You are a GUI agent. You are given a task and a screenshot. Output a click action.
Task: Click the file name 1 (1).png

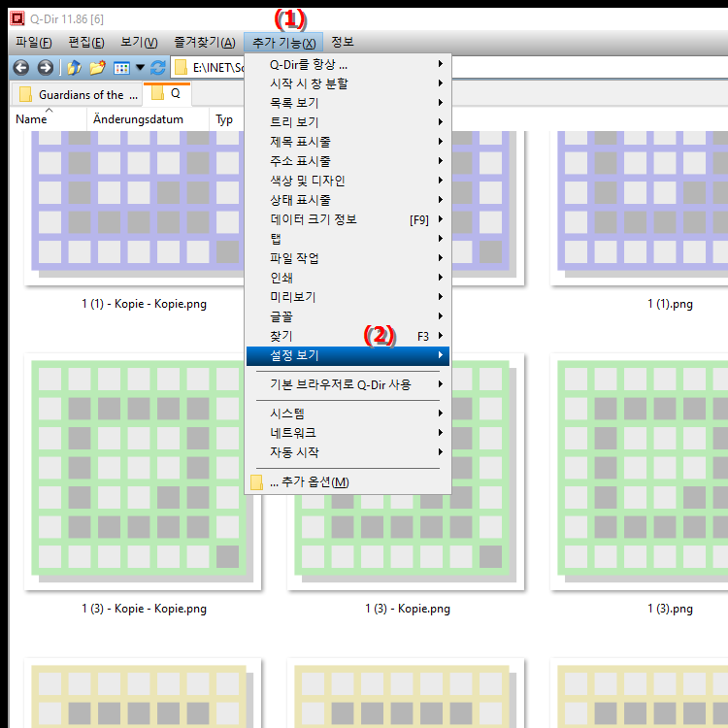click(x=670, y=304)
